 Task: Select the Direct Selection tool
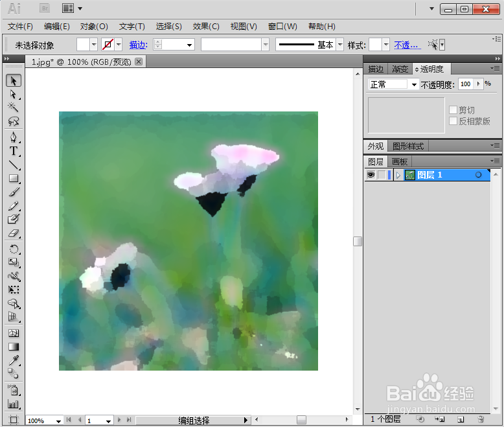coord(14,94)
